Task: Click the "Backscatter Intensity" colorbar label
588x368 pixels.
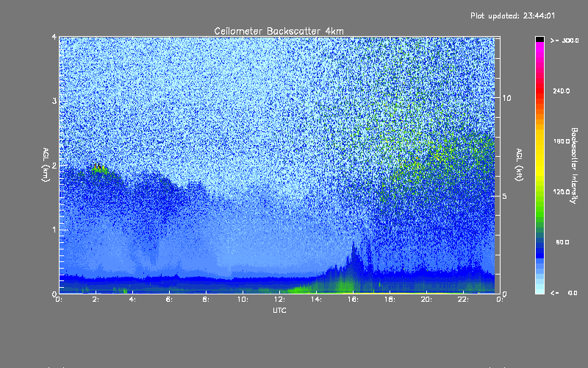Action: point(574,166)
